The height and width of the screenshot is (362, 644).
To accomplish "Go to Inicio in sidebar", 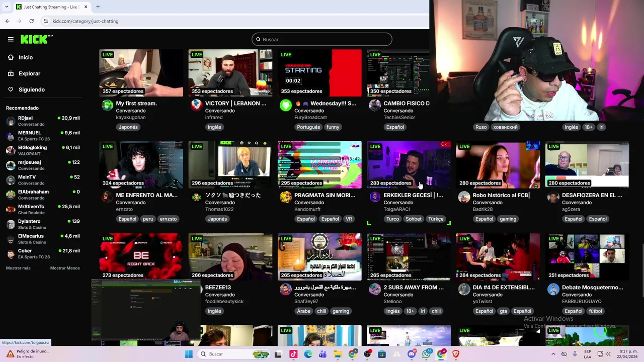I will click(26, 57).
